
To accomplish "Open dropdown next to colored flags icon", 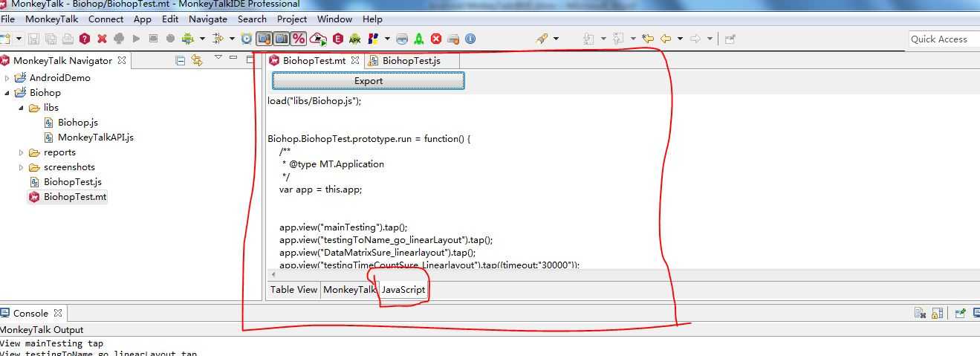I will pos(387,39).
